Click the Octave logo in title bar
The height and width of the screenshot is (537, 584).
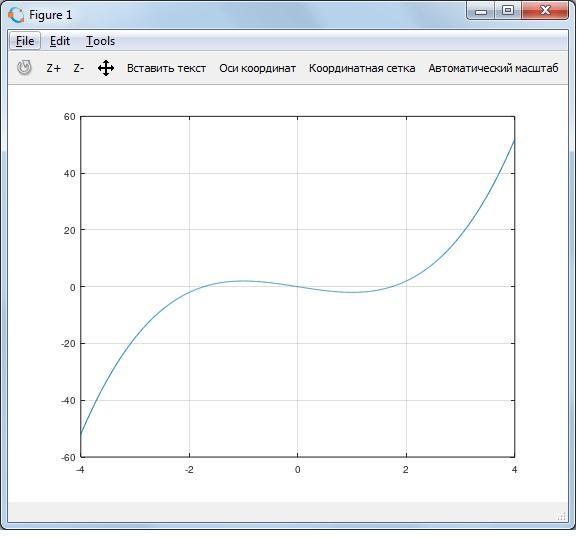[x=16, y=15]
